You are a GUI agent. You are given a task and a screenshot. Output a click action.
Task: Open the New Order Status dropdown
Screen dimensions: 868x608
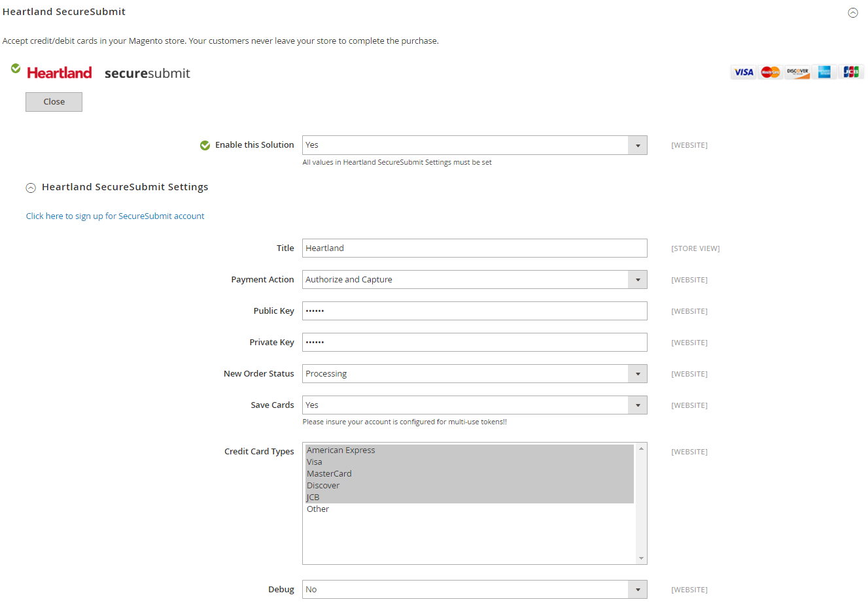click(474, 373)
